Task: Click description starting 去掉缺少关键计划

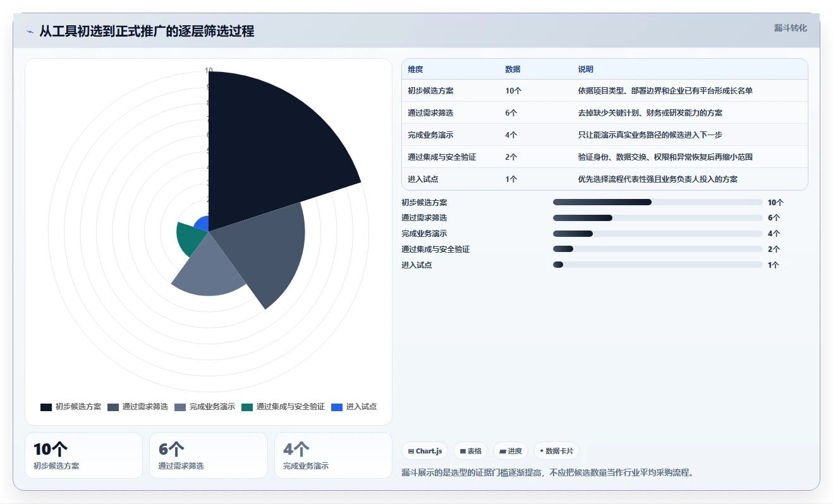Action: point(650,113)
